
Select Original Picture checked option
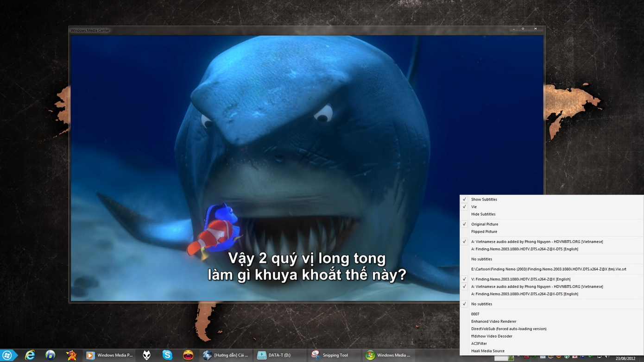[551, 224]
